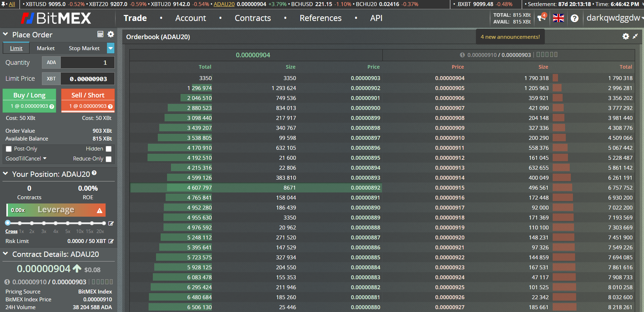Open the Trade menu
The image size is (644, 312).
click(x=135, y=18)
